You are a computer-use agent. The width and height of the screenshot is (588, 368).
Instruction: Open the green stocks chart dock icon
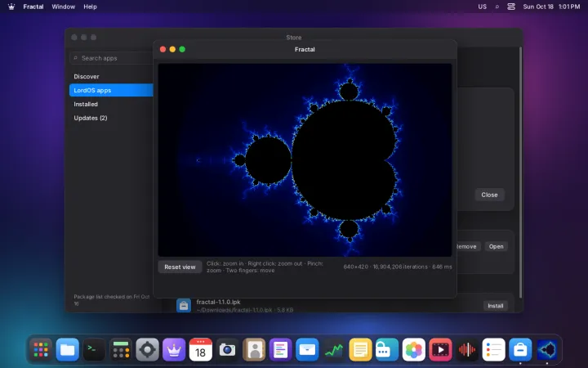click(334, 350)
